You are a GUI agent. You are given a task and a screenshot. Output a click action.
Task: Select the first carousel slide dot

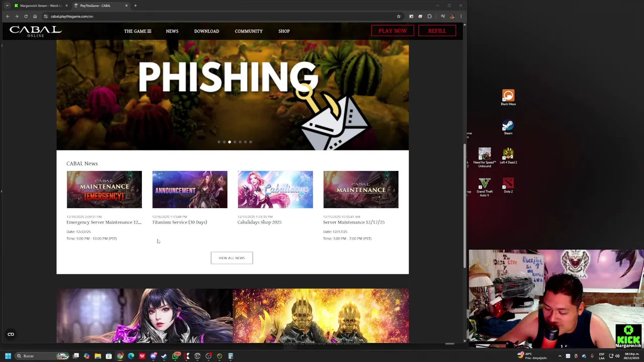coord(219,142)
